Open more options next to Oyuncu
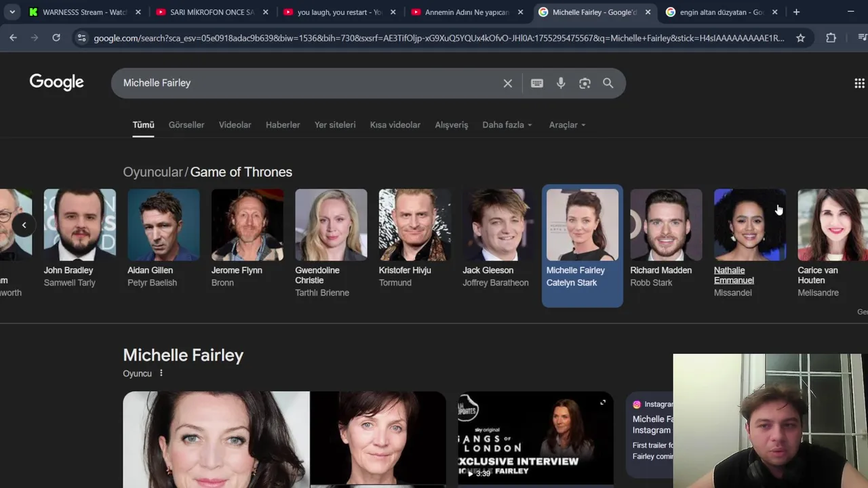Viewport: 868px width, 488px height. pos(161,373)
